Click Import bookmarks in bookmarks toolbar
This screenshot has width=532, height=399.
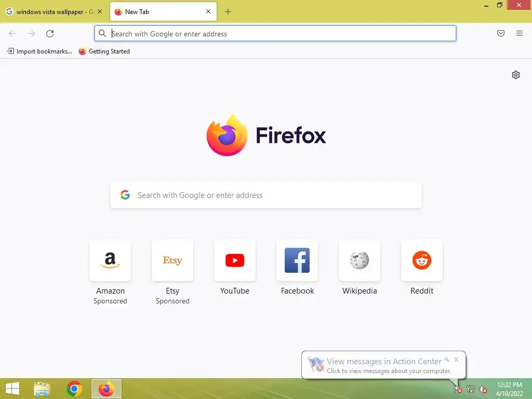tap(39, 51)
